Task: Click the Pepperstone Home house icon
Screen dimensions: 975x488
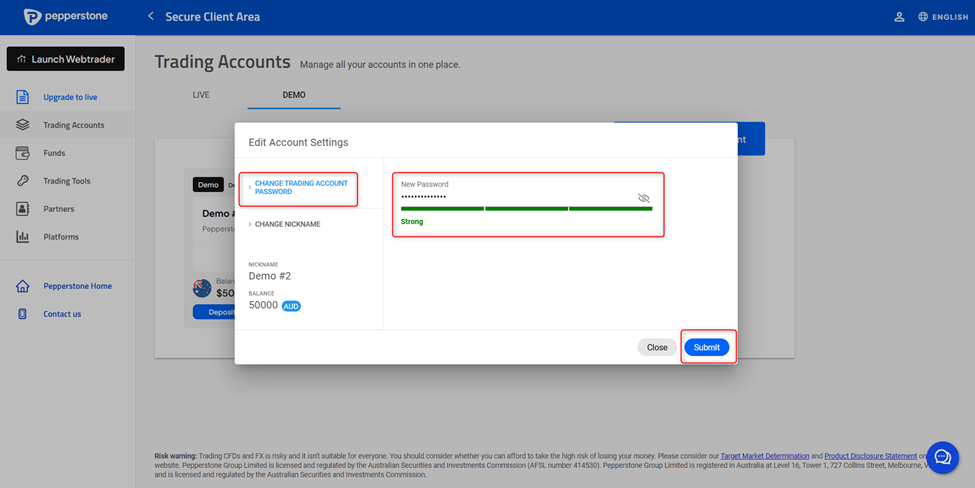Action: (x=22, y=286)
